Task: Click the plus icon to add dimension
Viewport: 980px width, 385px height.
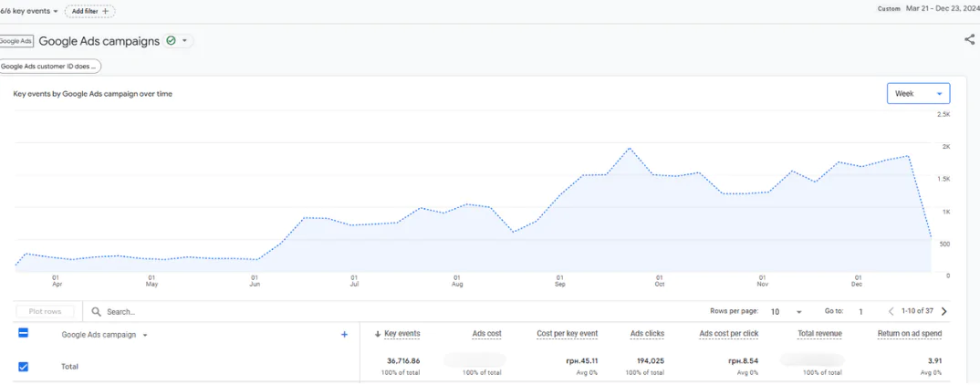Action: tap(344, 335)
